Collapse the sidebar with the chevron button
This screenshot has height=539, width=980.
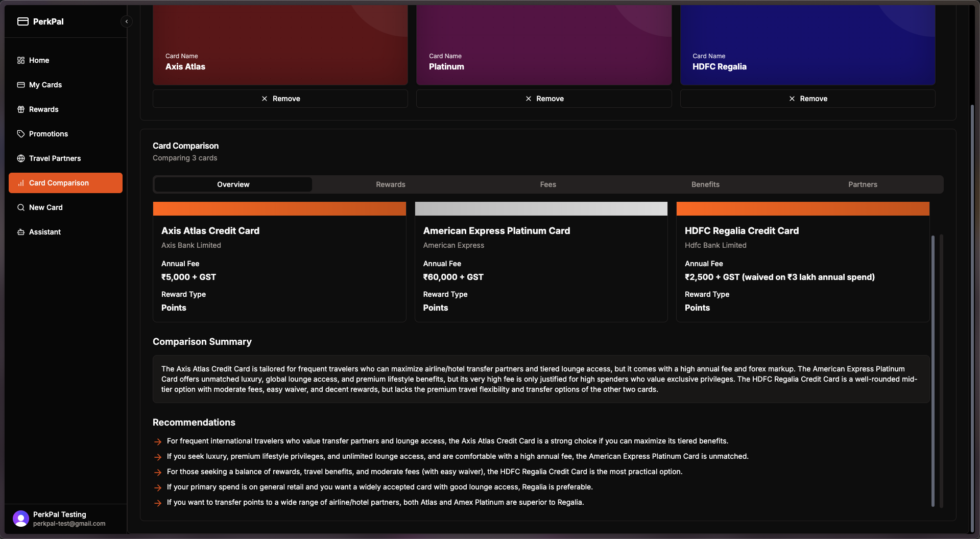(127, 21)
